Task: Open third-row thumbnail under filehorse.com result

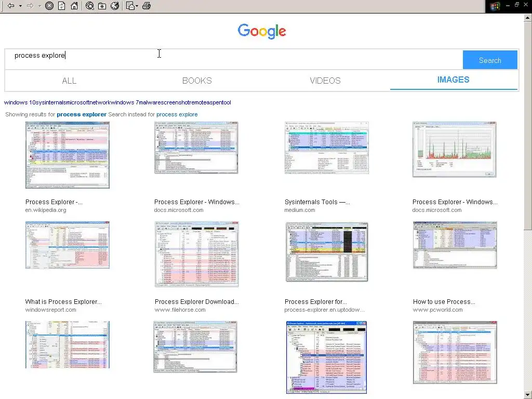Action: click(195, 347)
